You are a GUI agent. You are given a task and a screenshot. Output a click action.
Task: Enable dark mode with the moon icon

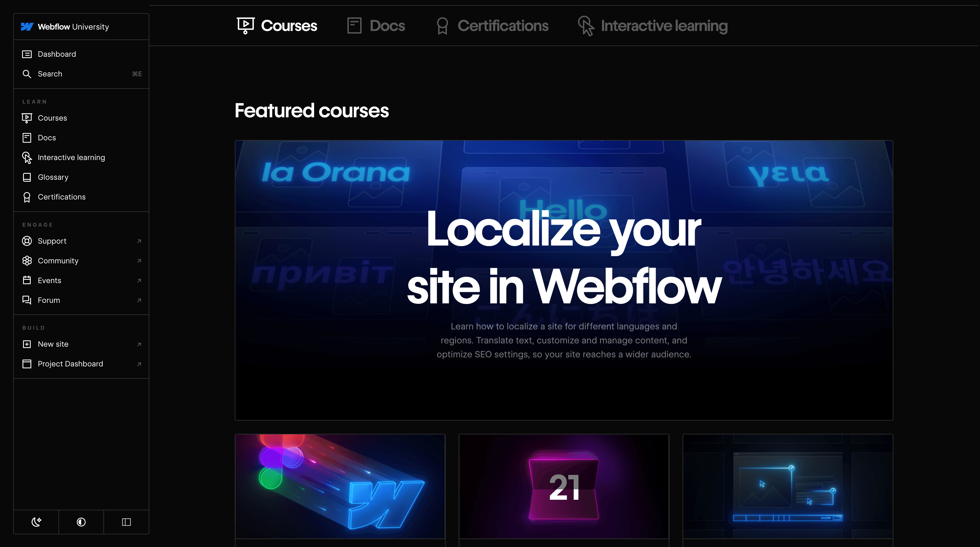(36, 522)
